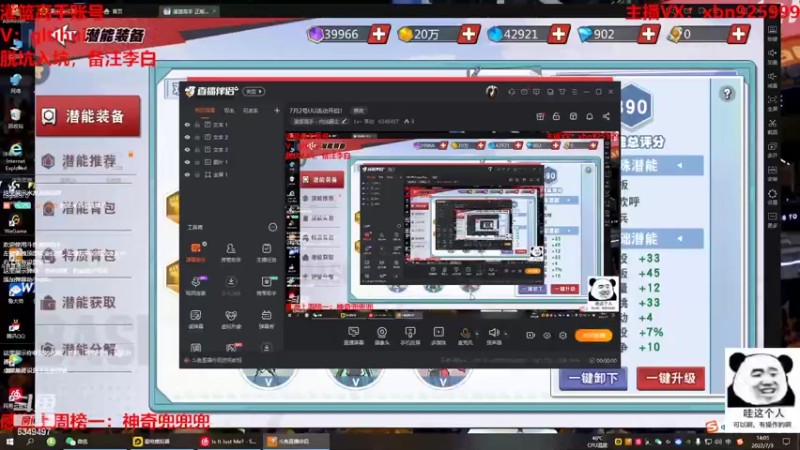Open 直播伴侣 settings gear
Image resolution: width=800 pixels, height=450 pixels.
pyautogui.click(x=563, y=336)
